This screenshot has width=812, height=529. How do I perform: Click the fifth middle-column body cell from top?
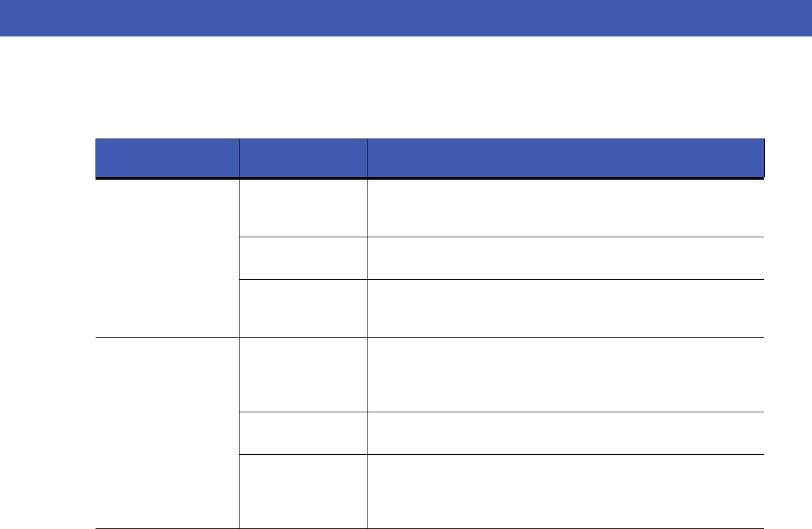(303, 433)
